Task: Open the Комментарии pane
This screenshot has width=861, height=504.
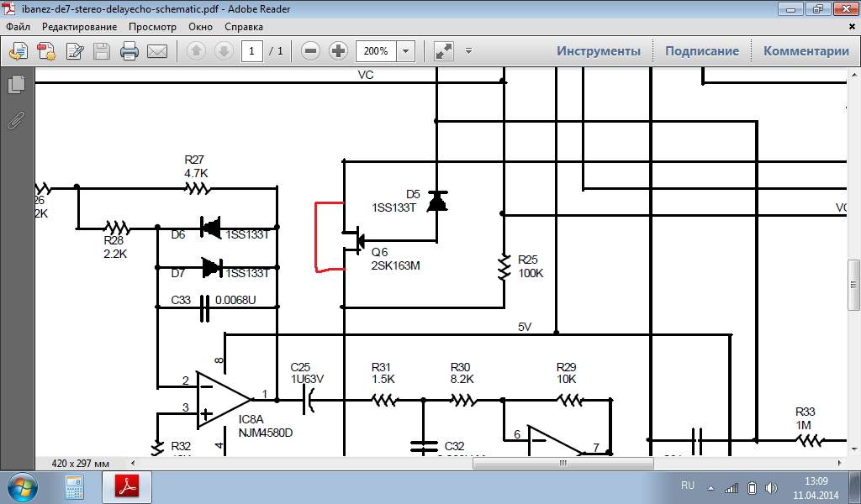Action: point(806,51)
